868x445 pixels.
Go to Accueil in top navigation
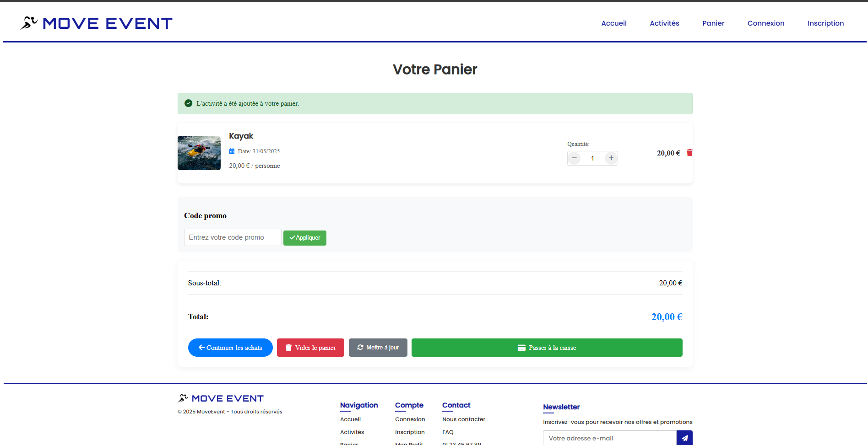(613, 23)
